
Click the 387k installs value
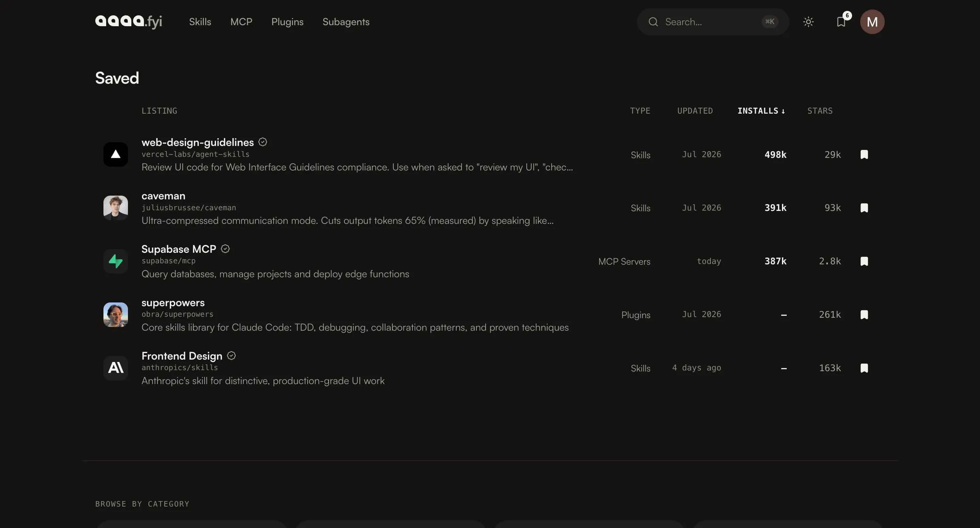[x=775, y=261]
